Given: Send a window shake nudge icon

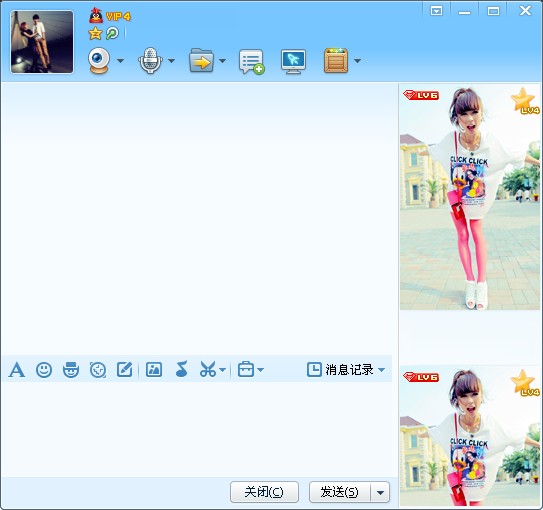Looking at the screenshot, I should pos(98,369).
